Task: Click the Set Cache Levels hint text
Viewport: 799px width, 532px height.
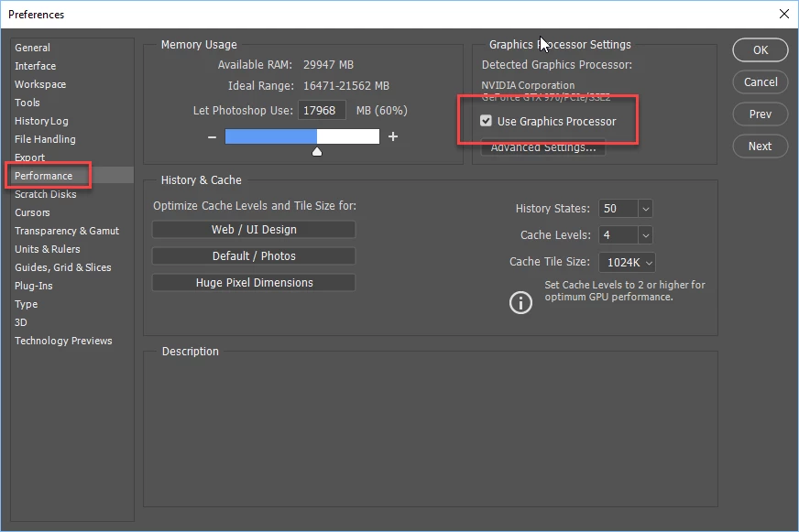Action: click(x=625, y=290)
